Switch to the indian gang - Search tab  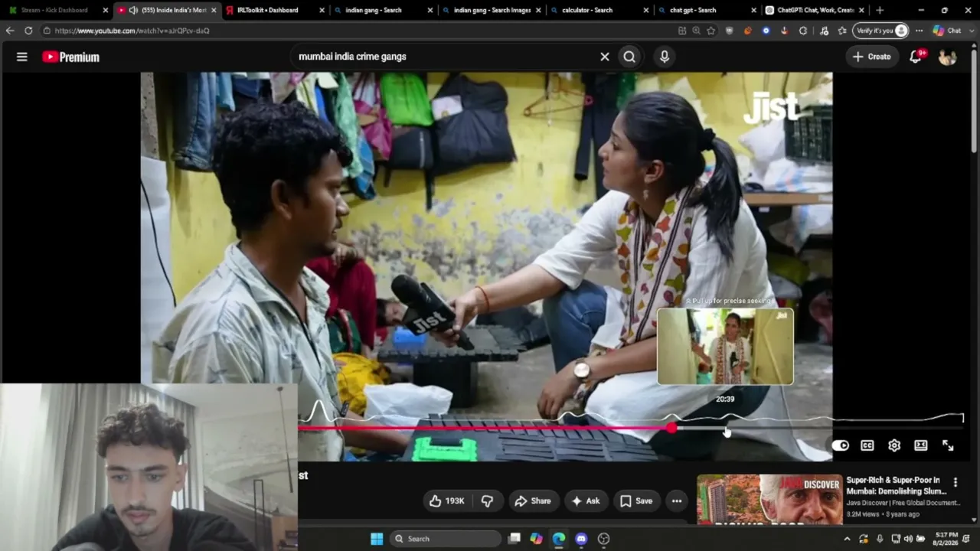[x=374, y=11]
